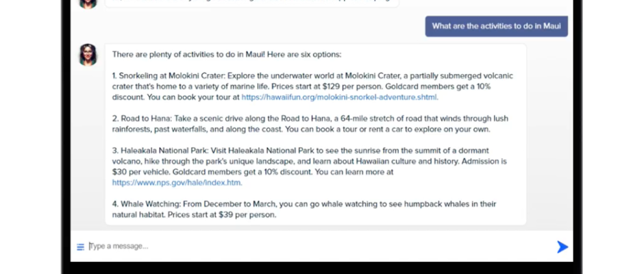Open the menu icon beside message input

click(x=81, y=247)
